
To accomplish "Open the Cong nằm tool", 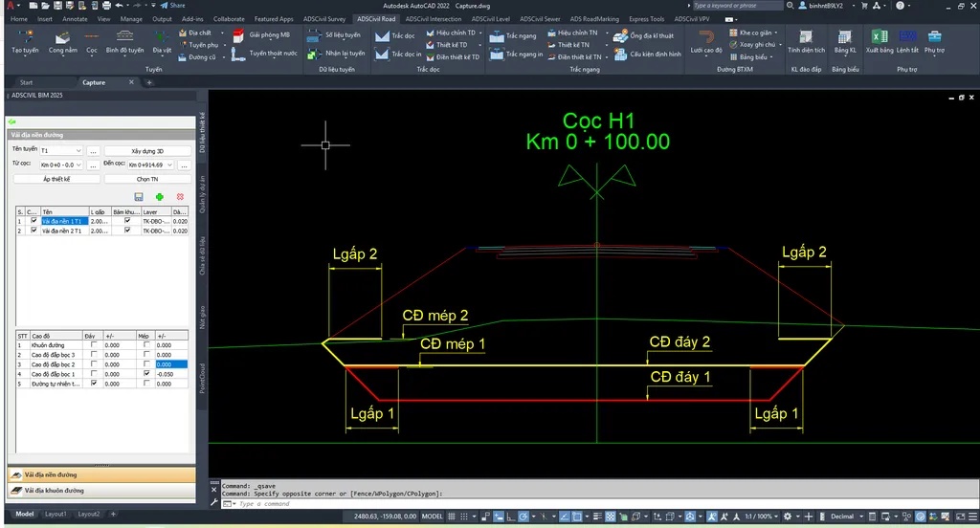I will 62,43.
